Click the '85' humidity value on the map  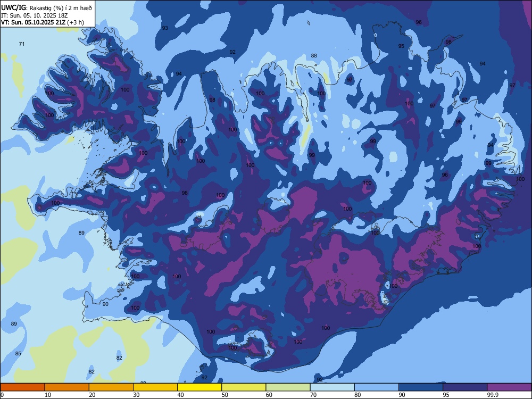coord(18,354)
